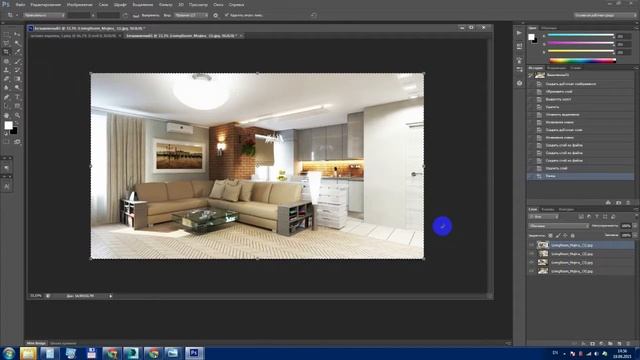Toggle lock image pixels brush icon

(558, 236)
